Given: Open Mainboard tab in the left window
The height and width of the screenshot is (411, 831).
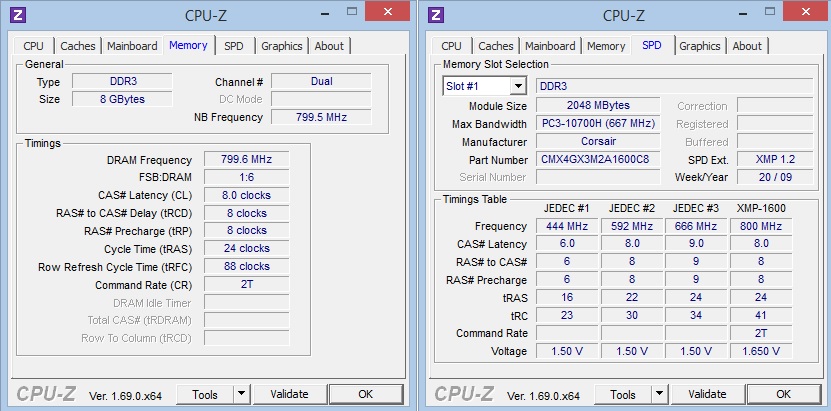Looking at the screenshot, I should pos(132,46).
